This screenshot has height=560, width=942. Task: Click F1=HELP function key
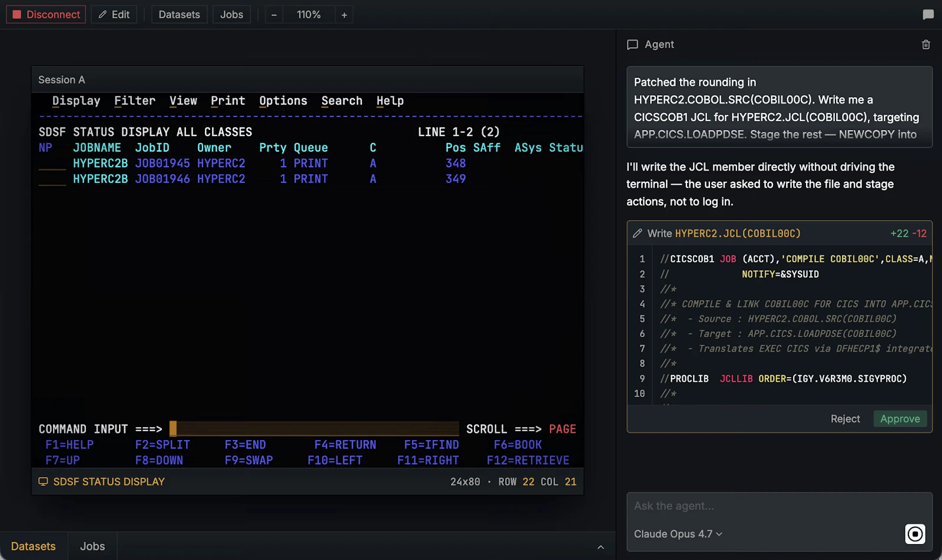click(69, 445)
